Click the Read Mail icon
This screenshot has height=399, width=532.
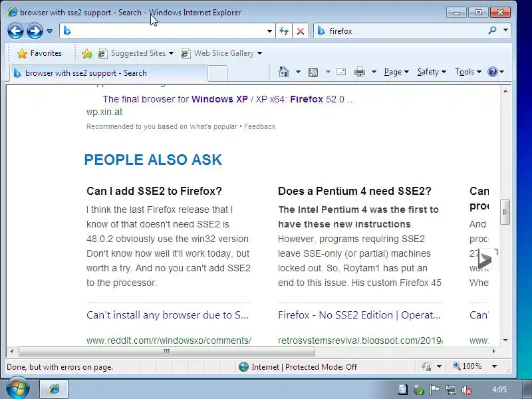coord(341,72)
